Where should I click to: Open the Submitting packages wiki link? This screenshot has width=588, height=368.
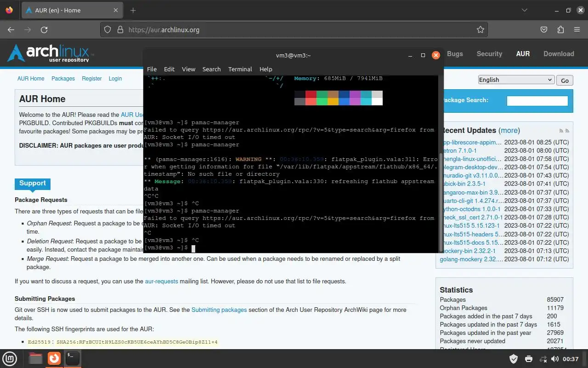(x=219, y=310)
